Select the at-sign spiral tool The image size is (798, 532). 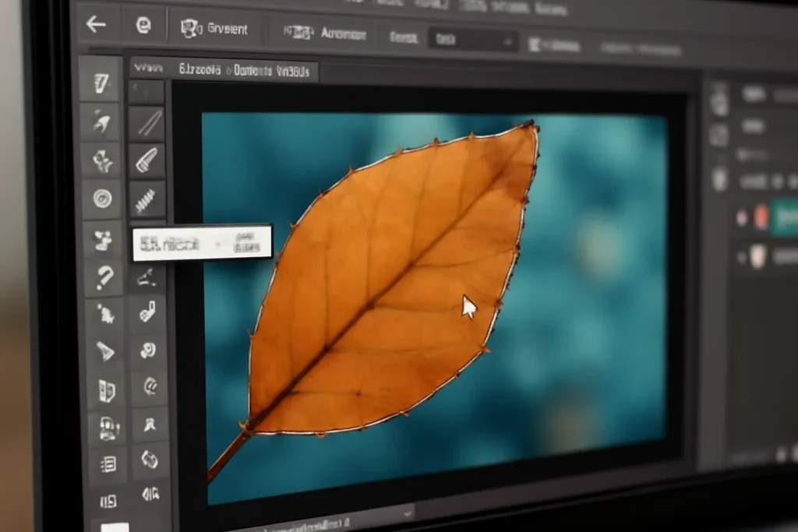pos(150,386)
